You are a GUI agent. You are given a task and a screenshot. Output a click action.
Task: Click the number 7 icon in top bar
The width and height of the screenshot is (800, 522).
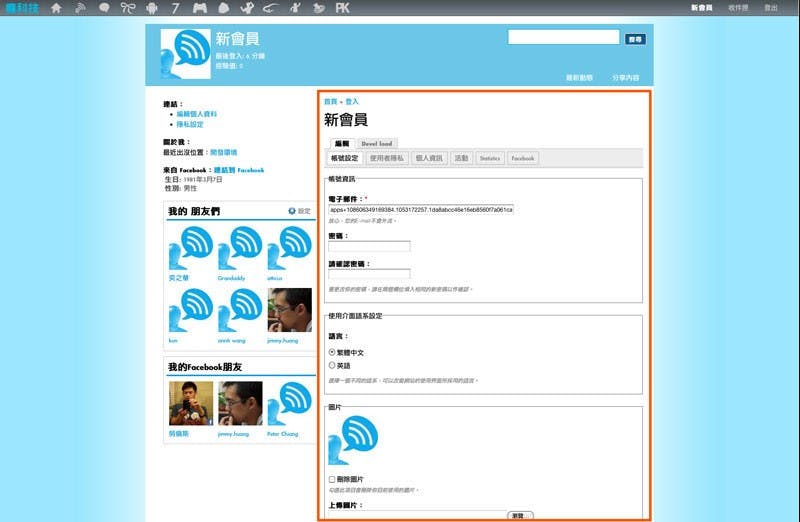(175, 8)
